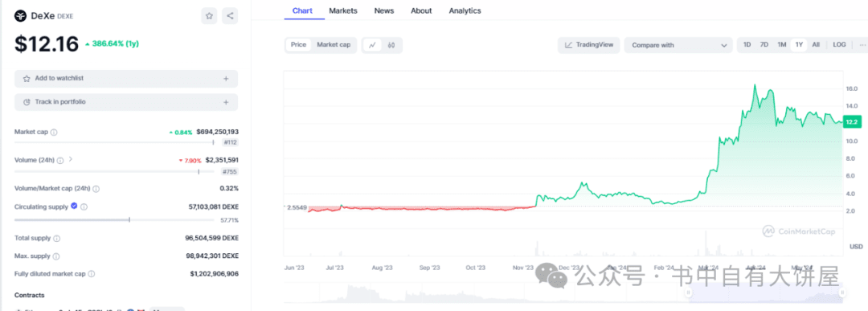Screen dimensions: 868x311
Task: Select the 7D time range
Action: tap(764, 45)
